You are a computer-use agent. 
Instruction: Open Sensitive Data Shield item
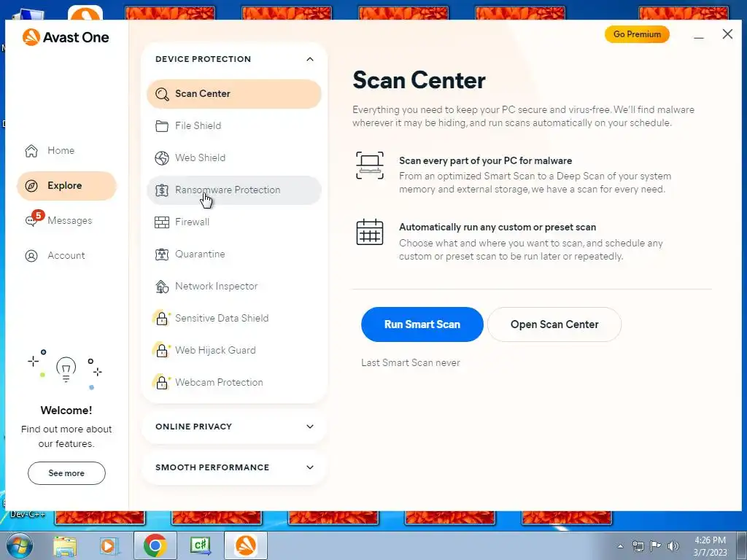pos(234,318)
